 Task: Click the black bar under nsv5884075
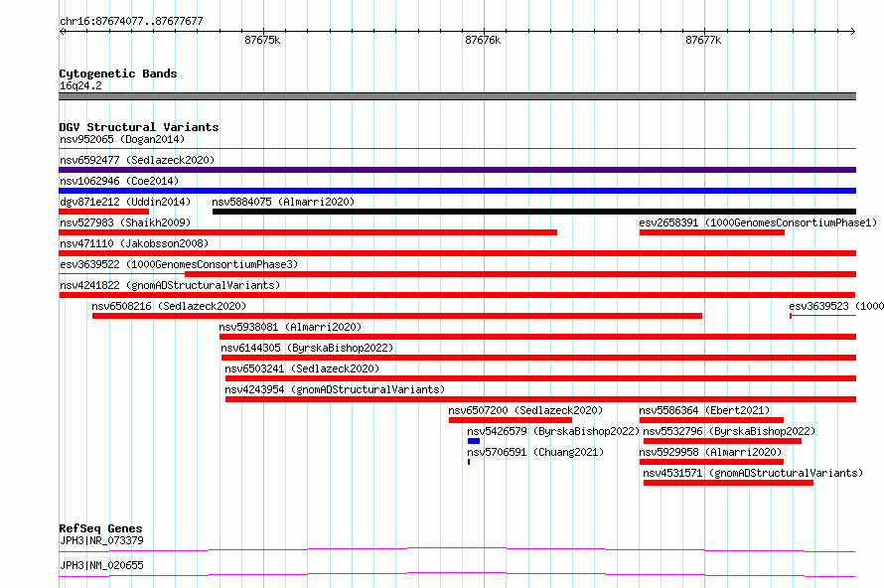534,212
